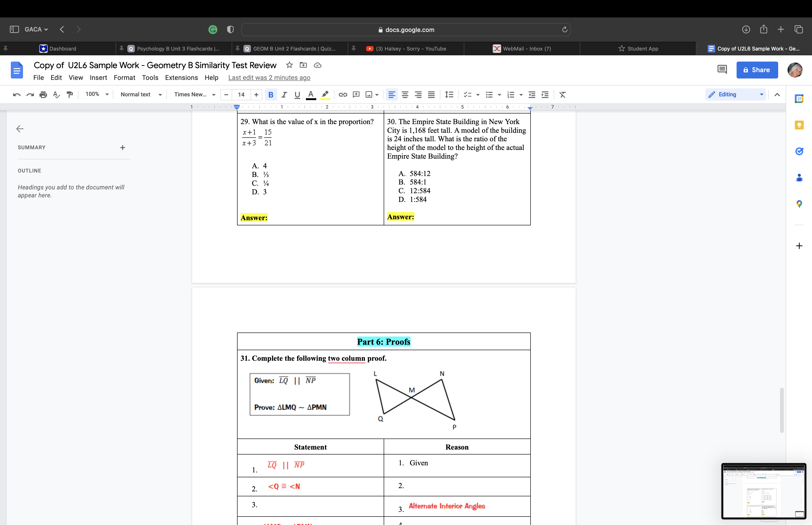The image size is (812, 525).
Task: Toggle bold formatting
Action: tap(271, 94)
